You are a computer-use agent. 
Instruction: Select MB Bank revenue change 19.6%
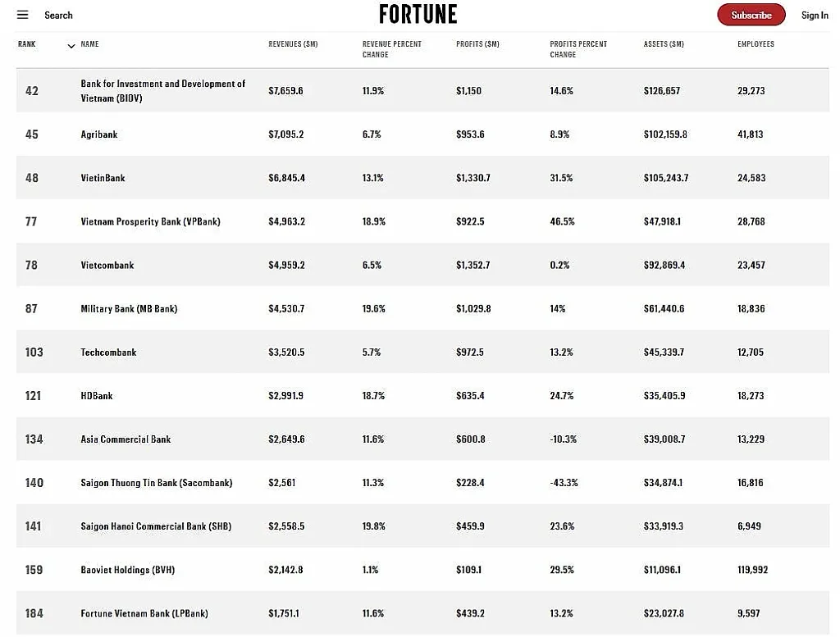click(x=374, y=309)
